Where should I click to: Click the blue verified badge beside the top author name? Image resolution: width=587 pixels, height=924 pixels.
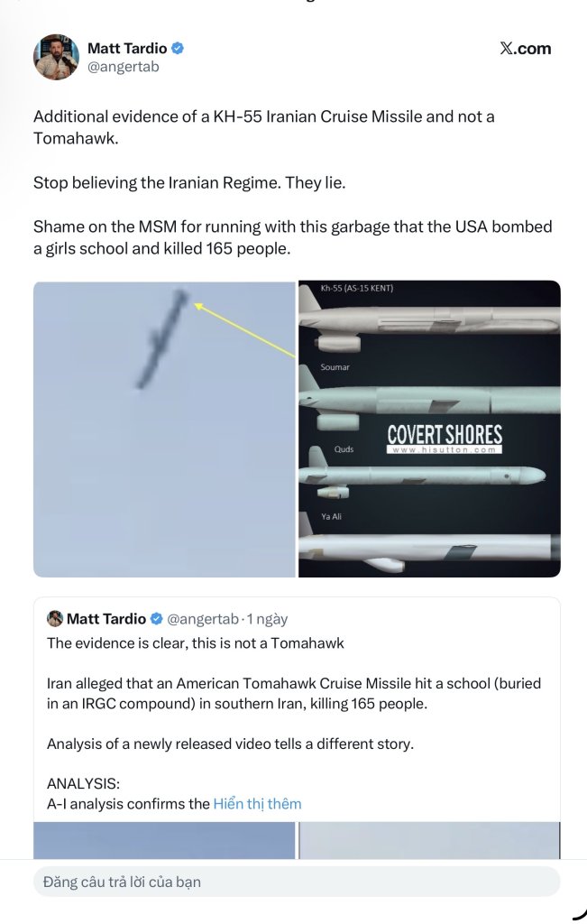(179, 49)
